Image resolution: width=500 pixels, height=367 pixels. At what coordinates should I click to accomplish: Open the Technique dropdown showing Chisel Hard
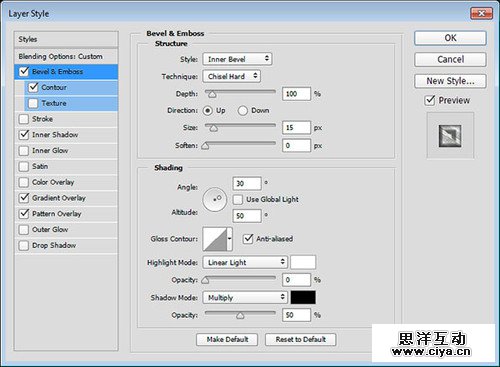point(232,76)
